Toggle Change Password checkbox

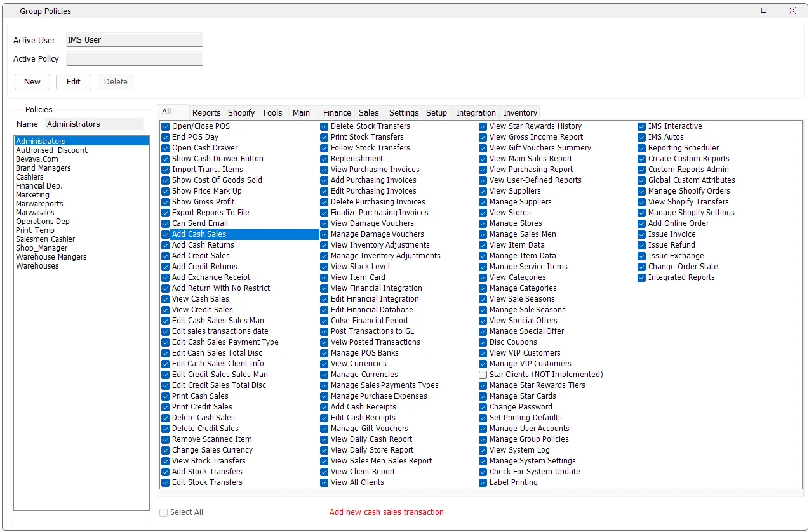[x=483, y=407]
